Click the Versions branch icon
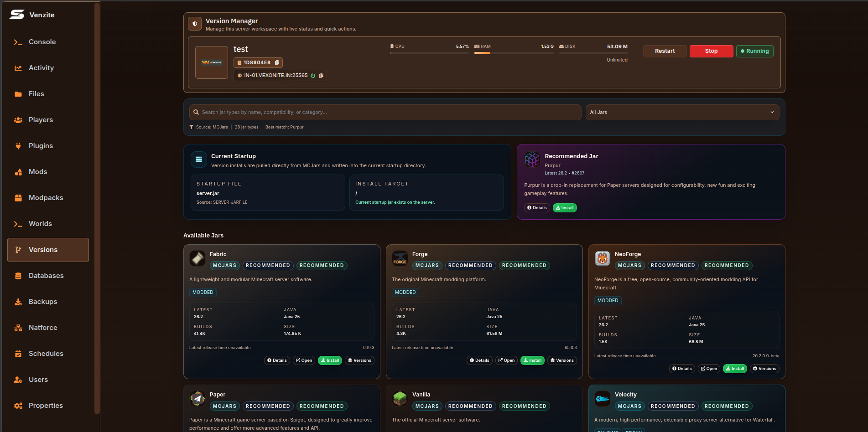The image size is (868, 432). tap(18, 250)
